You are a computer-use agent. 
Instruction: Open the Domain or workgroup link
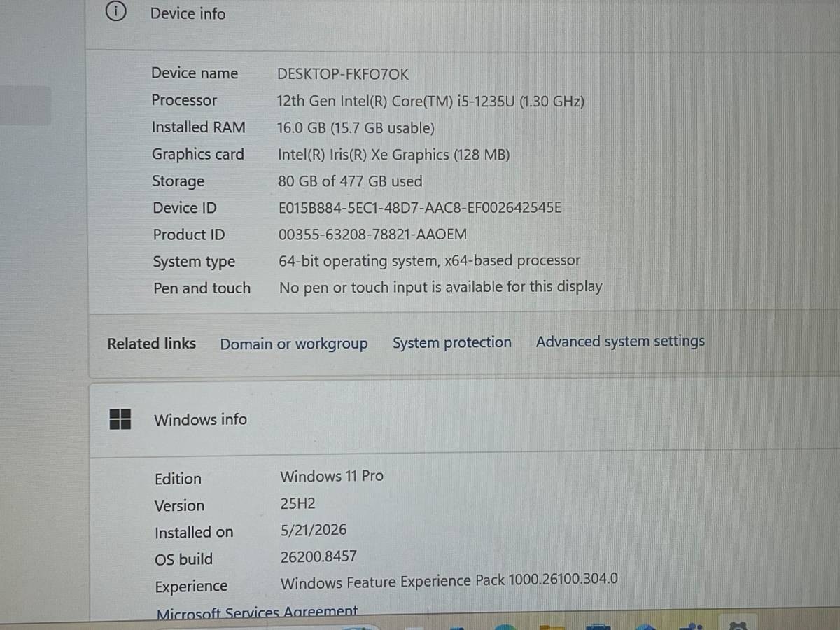coord(294,344)
